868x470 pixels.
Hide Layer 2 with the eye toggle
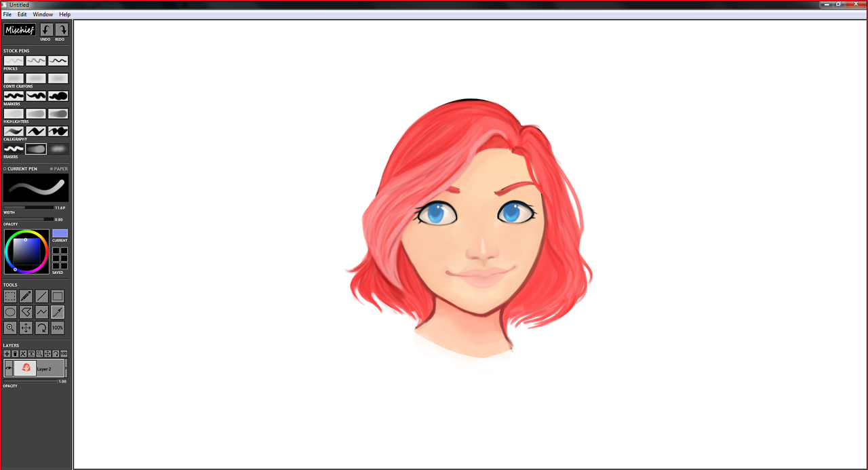8,368
